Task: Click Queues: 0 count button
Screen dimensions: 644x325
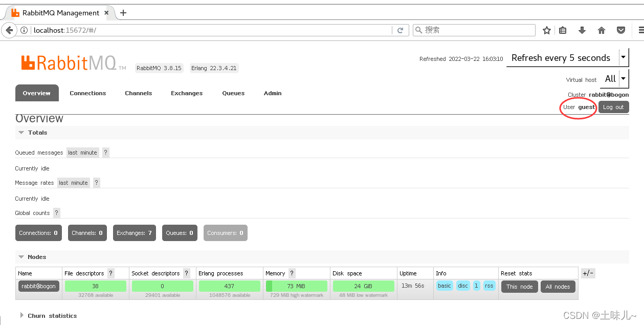Action: [x=180, y=233]
